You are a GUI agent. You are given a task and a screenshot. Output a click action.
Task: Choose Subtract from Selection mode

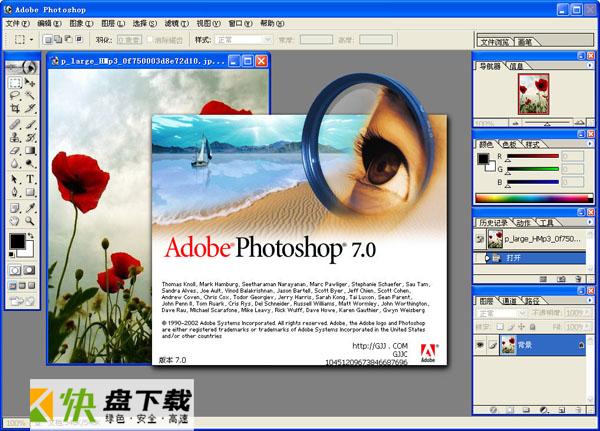pyautogui.click(x=68, y=39)
